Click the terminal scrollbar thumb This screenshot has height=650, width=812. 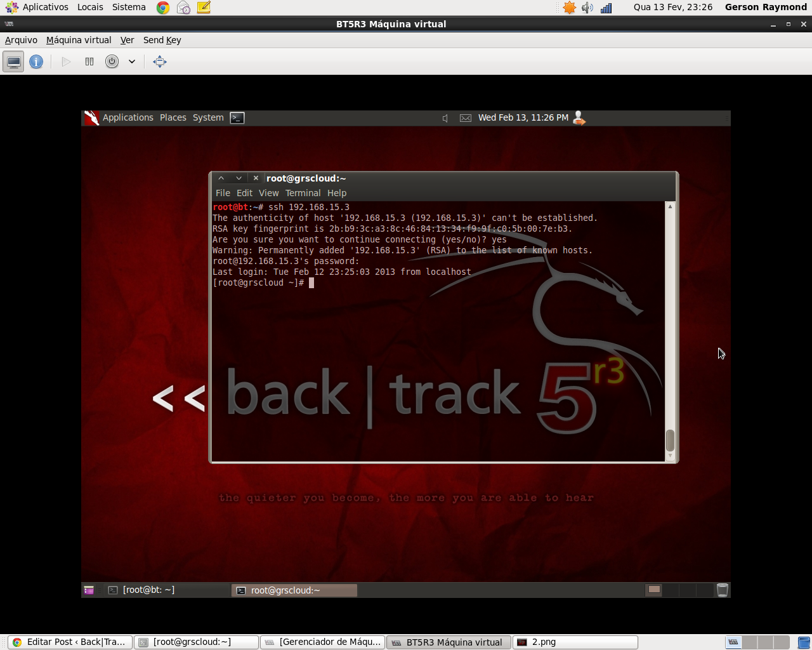pos(670,440)
